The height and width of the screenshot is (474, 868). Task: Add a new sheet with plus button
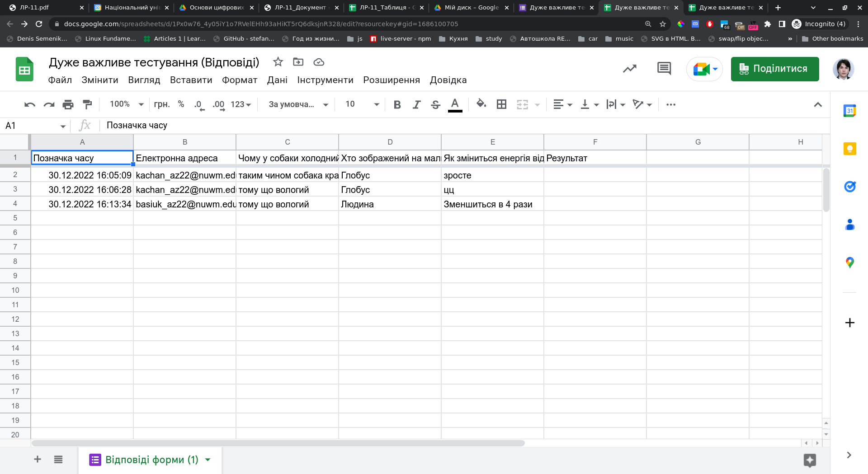38,460
